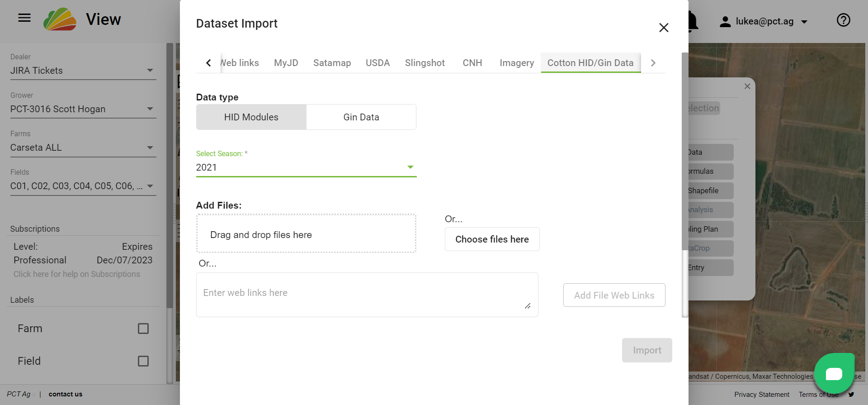Toggle the Farm label checkbox
Viewport: 868px width, 405px height.
tap(143, 329)
